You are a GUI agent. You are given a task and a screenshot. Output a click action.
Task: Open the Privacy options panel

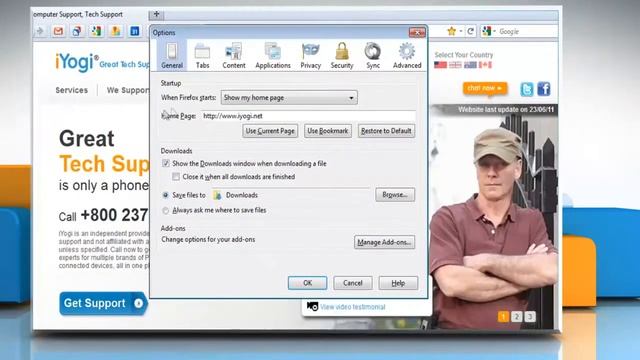311,55
